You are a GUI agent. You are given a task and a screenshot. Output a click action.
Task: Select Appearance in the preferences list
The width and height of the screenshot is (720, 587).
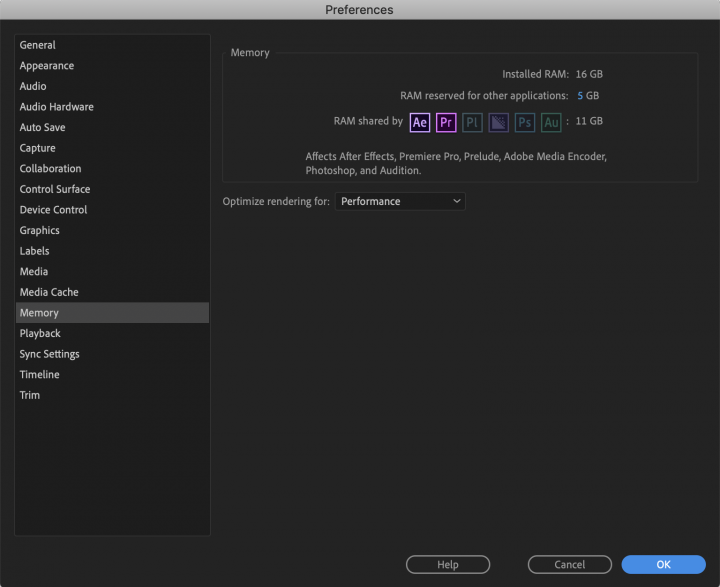coord(112,66)
